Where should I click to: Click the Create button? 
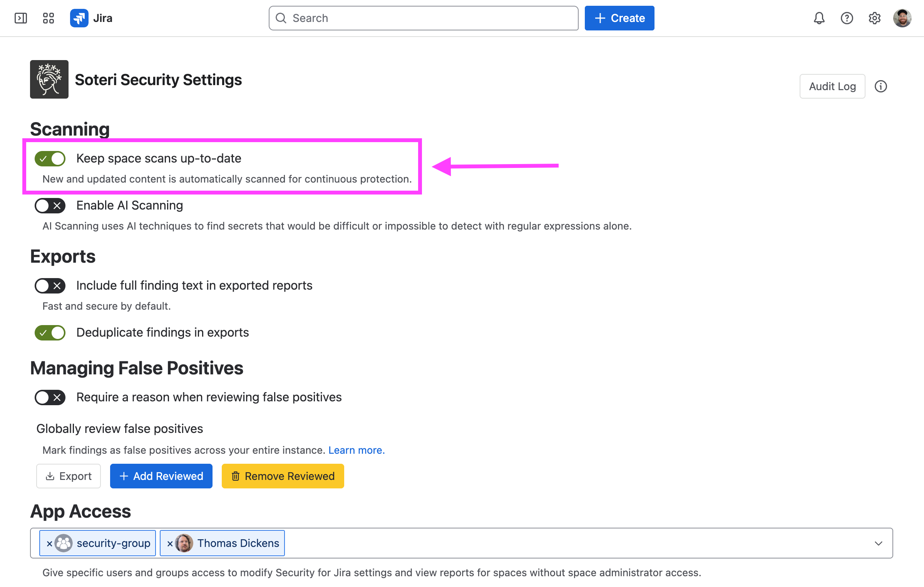pos(619,18)
